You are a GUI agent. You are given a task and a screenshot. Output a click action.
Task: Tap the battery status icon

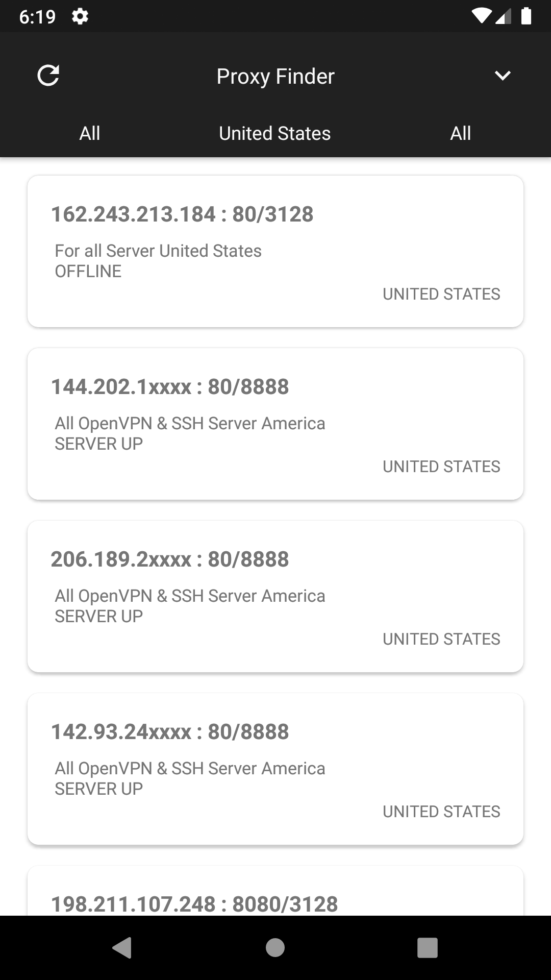tap(527, 16)
